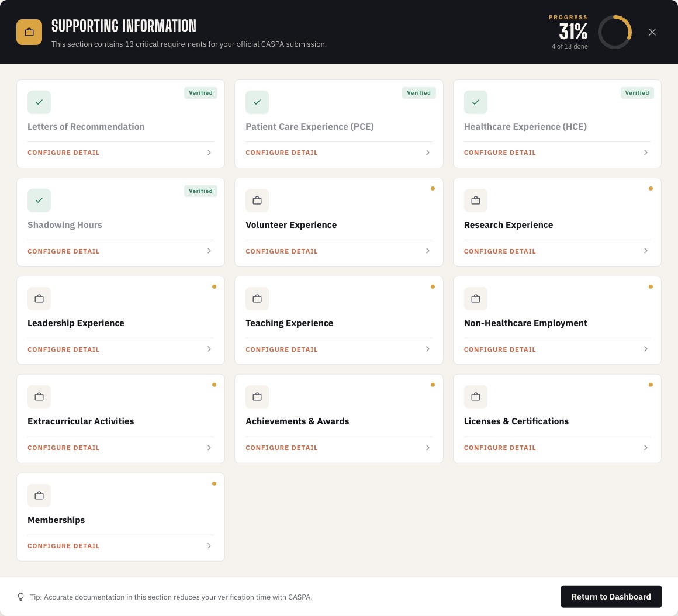Click the pending dot on Achievements & Awards
The image size is (678, 616).
coord(433,385)
